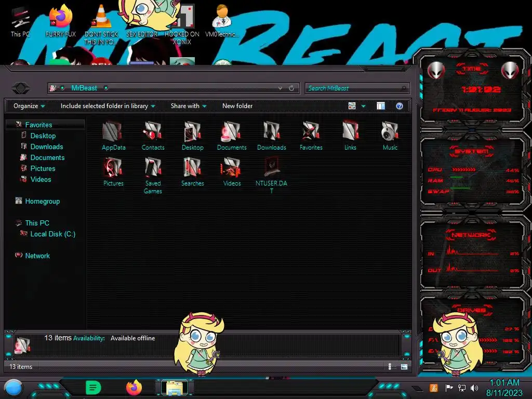
Task: Click the SYSTEM gadget panel
Action: tap(472, 171)
